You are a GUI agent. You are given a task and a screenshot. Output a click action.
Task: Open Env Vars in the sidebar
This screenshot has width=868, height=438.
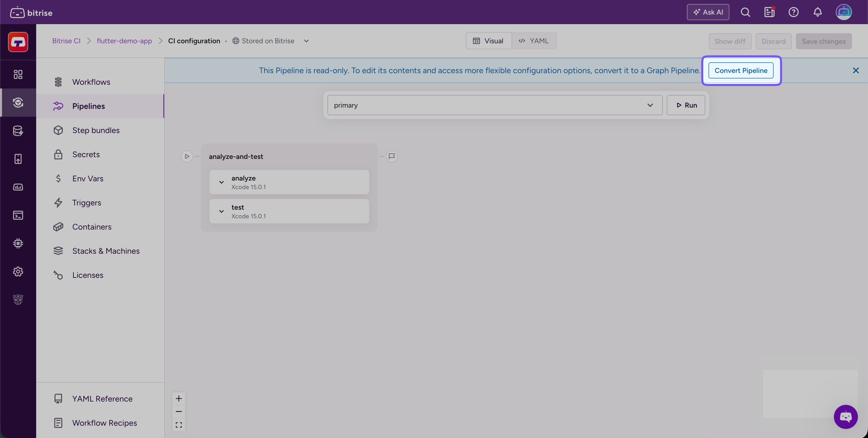[100, 179]
